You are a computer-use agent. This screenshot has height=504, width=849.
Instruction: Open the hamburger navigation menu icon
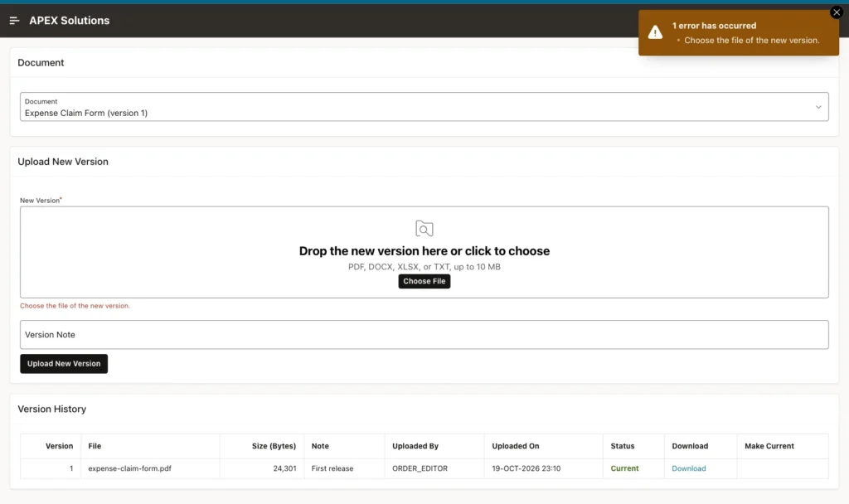click(14, 21)
